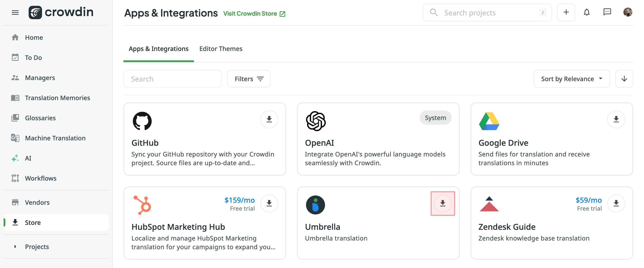Install the Google Drive integration
This screenshot has width=644, height=268.
[616, 119]
